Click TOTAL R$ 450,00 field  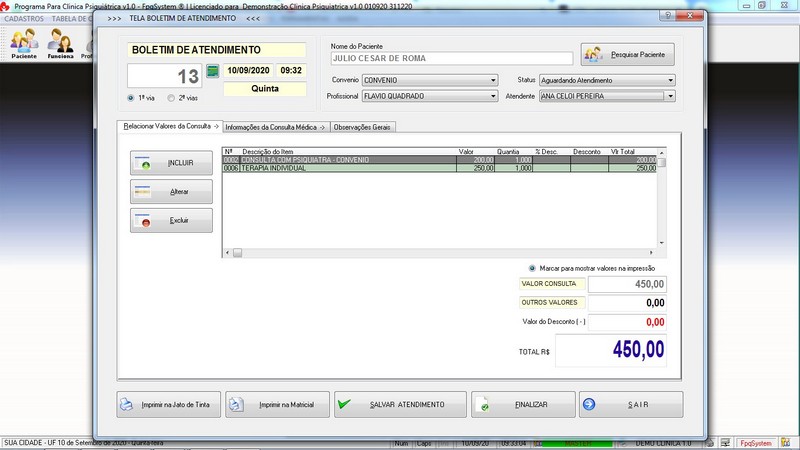(x=611, y=351)
